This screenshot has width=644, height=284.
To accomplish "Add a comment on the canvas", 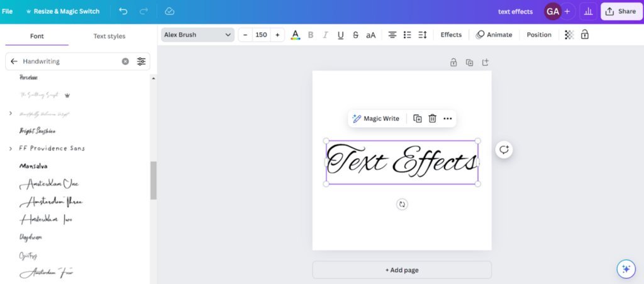I will (504, 150).
